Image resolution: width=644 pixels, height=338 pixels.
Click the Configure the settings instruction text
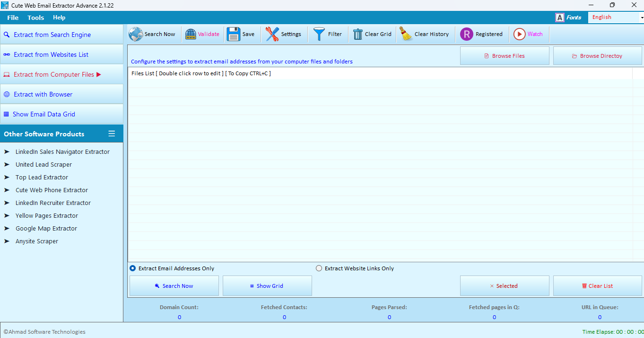pos(242,62)
